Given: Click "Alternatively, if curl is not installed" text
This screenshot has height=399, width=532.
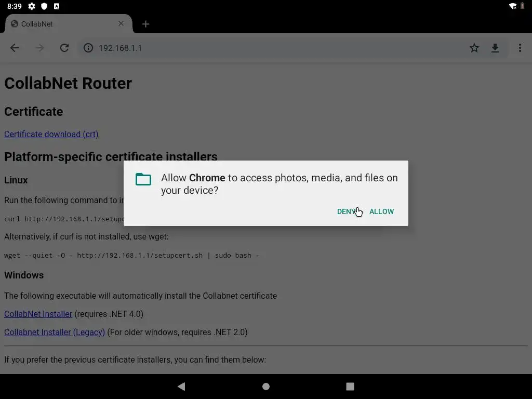Looking at the screenshot, I should pyautogui.click(x=86, y=236).
